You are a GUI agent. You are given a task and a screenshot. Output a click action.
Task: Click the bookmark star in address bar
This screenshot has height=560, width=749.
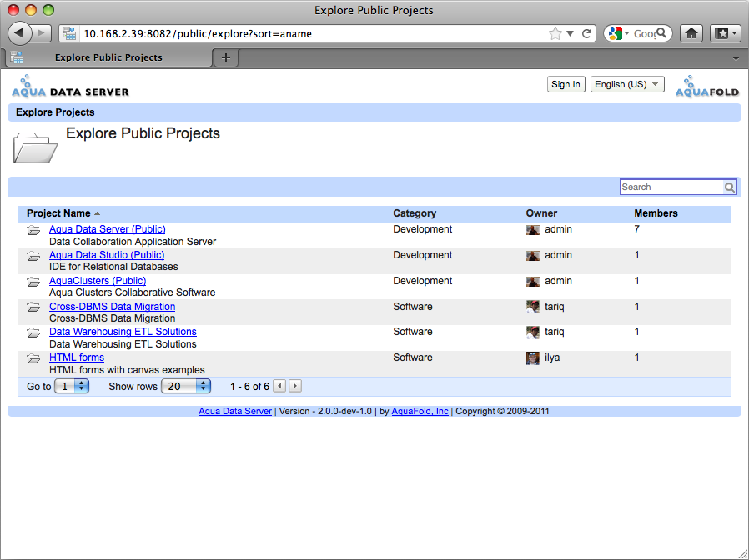[x=555, y=33]
